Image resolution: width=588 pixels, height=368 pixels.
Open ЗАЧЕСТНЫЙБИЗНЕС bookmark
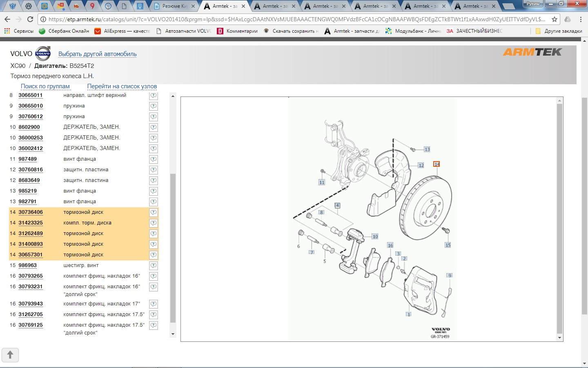pyautogui.click(x=474, y=31)
